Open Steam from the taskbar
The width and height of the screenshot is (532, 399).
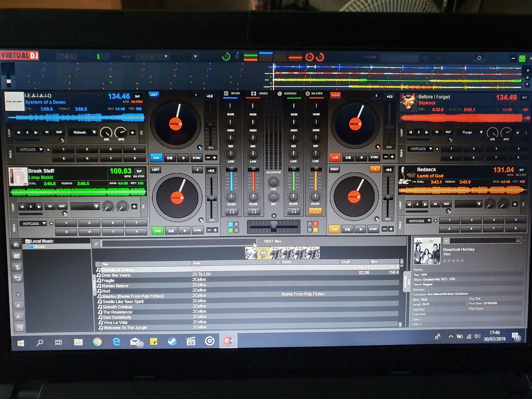coord(172,341)
